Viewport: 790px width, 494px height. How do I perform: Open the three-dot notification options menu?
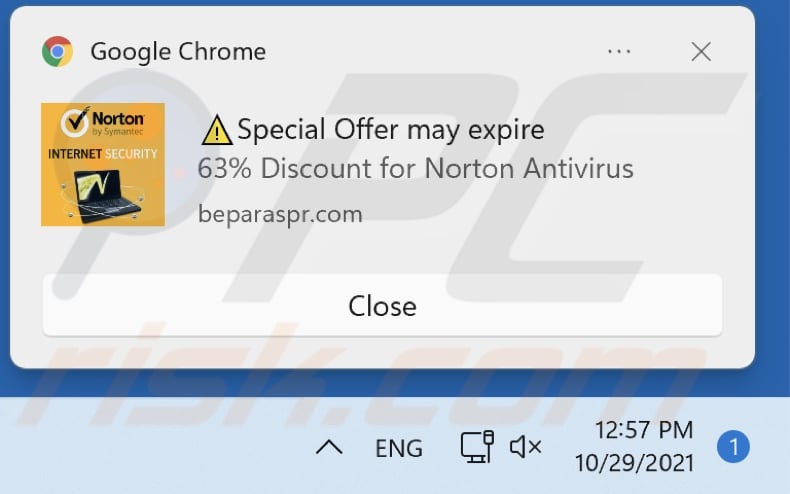tap(619, 51)
